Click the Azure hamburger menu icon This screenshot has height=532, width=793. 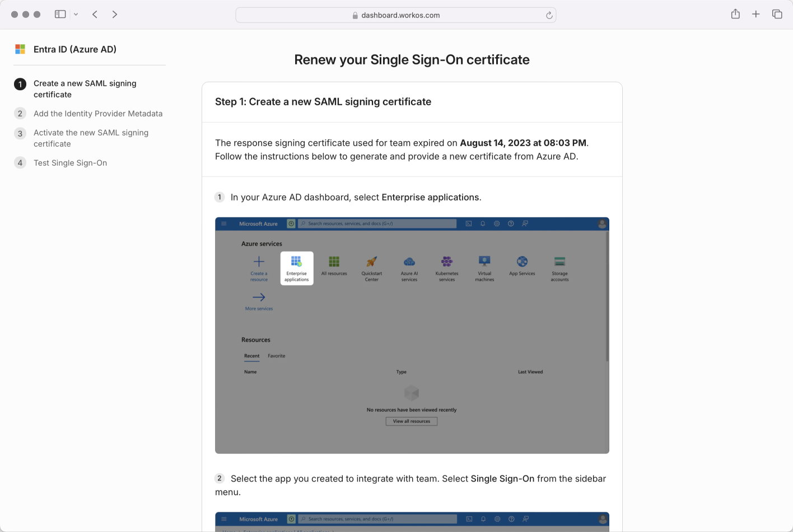224,223
